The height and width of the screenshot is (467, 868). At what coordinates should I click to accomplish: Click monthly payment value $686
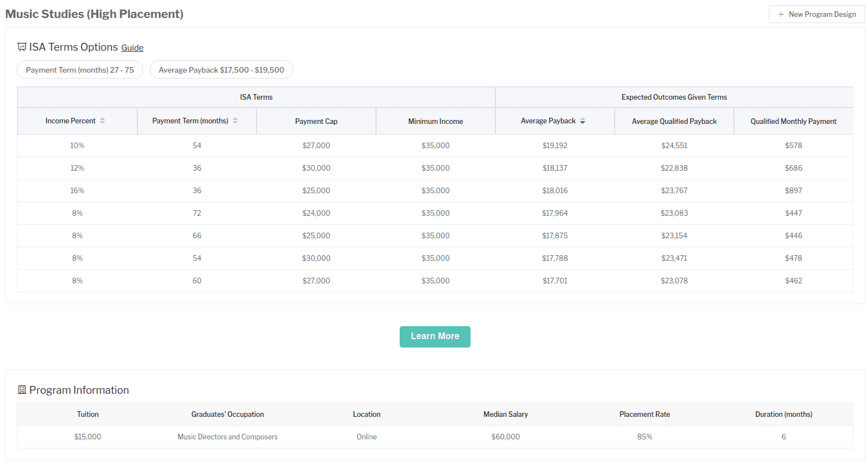[x=794, y=168]
